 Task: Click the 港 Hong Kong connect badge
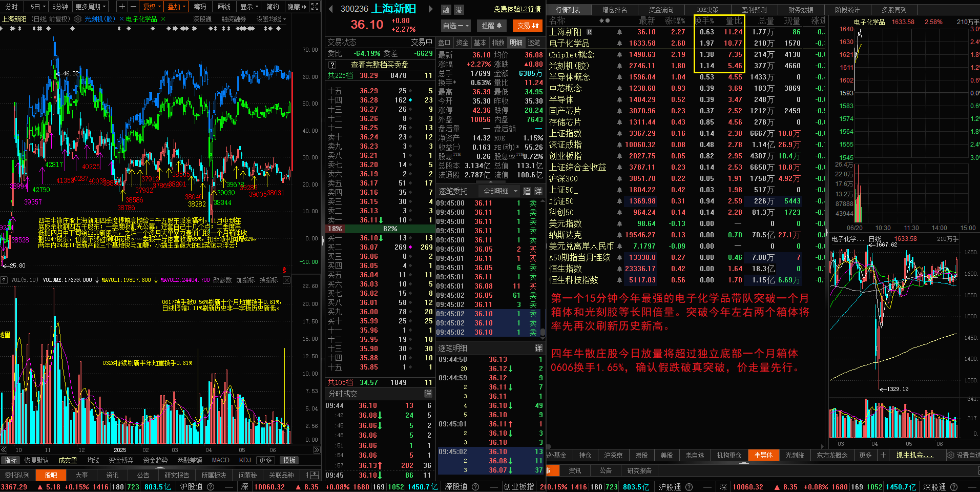[458, 10]
